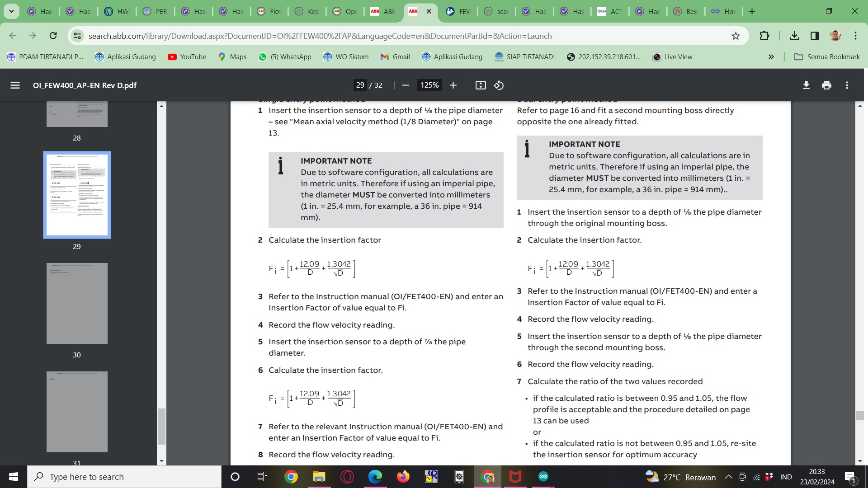Click thumbnail panel scroll down arrow

pos(161,461)
